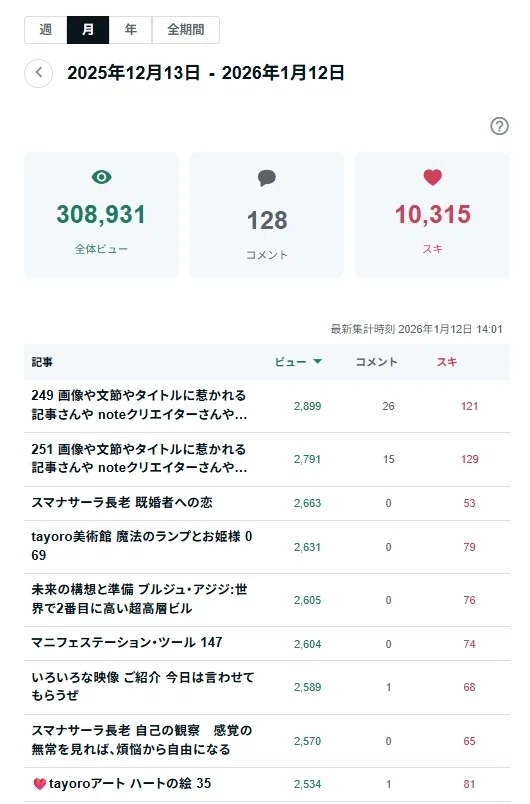The width and height of the screenshot is (530, 804).
Task: Open article スマナサーラ長老 自己の観察
Action: 141,740
